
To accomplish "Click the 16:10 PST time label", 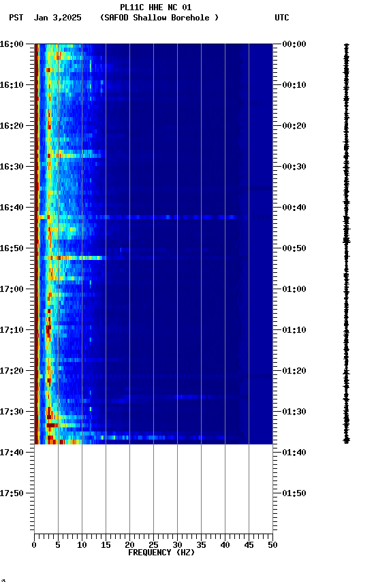I will [12, 85].
